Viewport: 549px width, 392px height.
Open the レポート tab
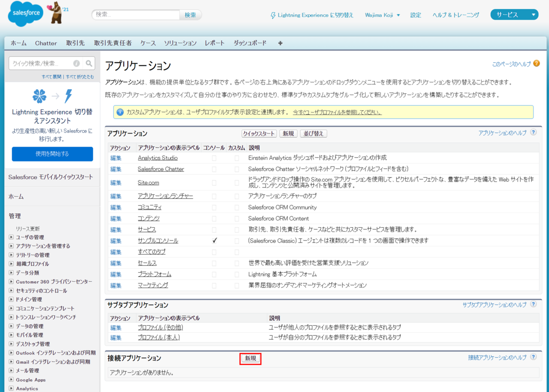[215, 43]
